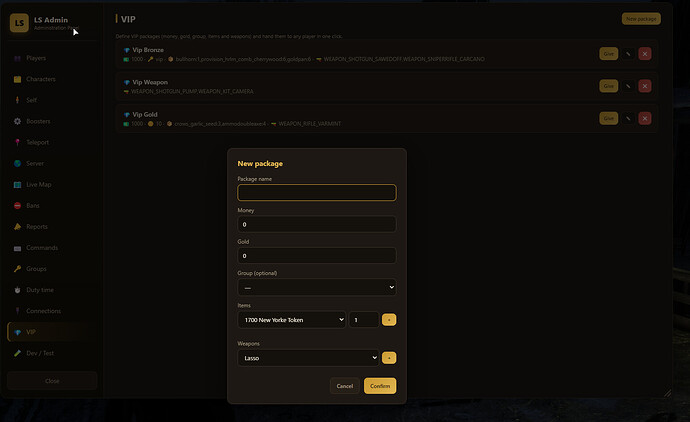Open Server via its globe icon

tap(17, 164)
